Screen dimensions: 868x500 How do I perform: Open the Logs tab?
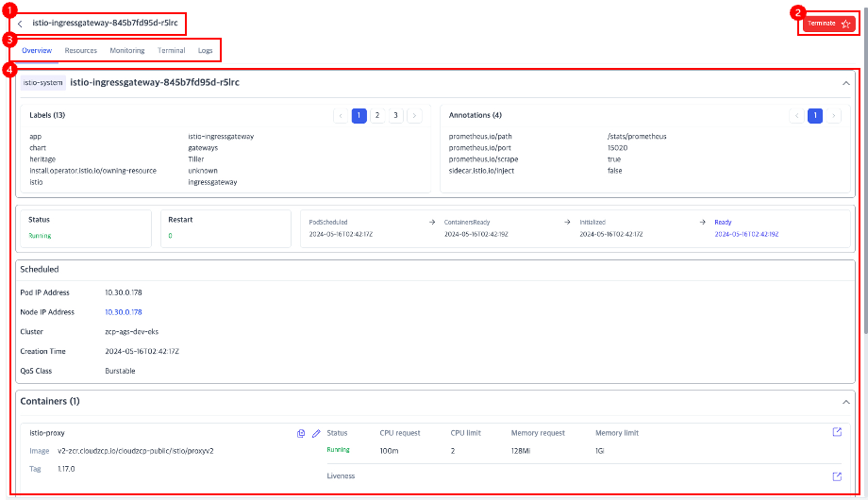(x=206, y=50)
